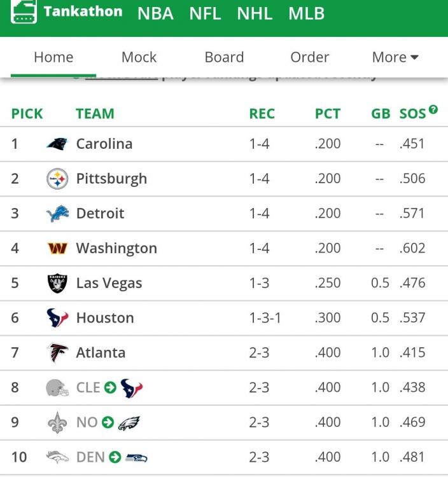Image resolution: width=448 pixels, height=477 pixels.
Task: Click the Atlanta Falcons logo
Action: tap(57, 353)
